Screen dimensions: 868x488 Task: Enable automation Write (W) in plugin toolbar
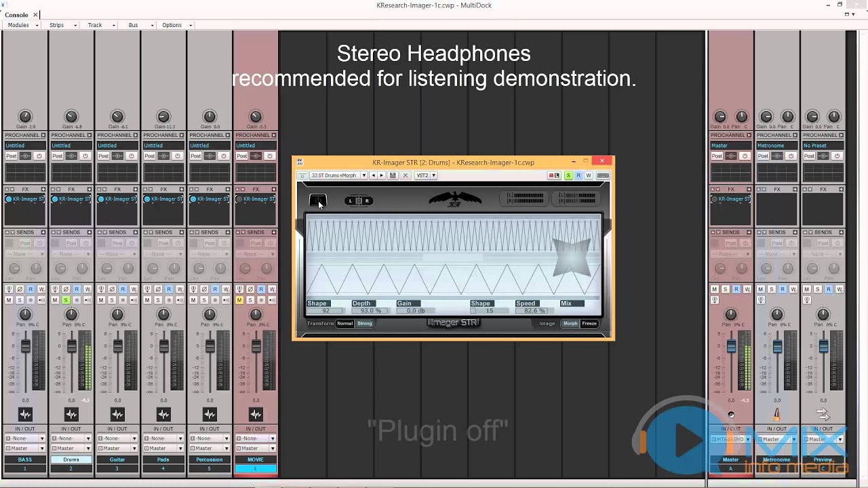pos(588,176)
